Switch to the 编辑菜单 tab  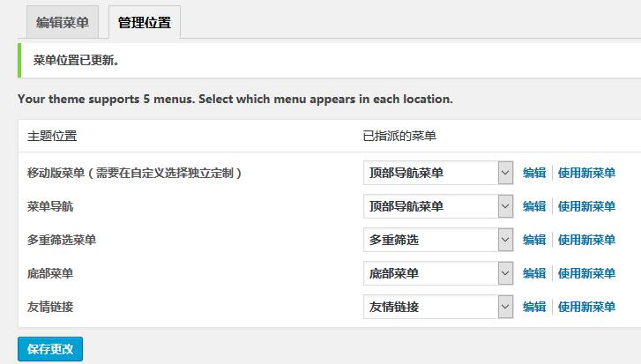pyautogui.click(x=62, y=23)
